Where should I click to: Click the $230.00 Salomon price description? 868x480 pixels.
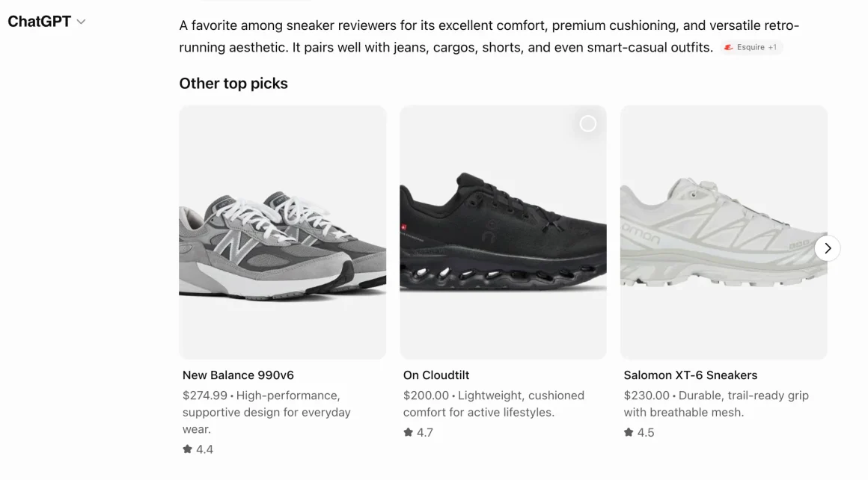pos(716,404)
